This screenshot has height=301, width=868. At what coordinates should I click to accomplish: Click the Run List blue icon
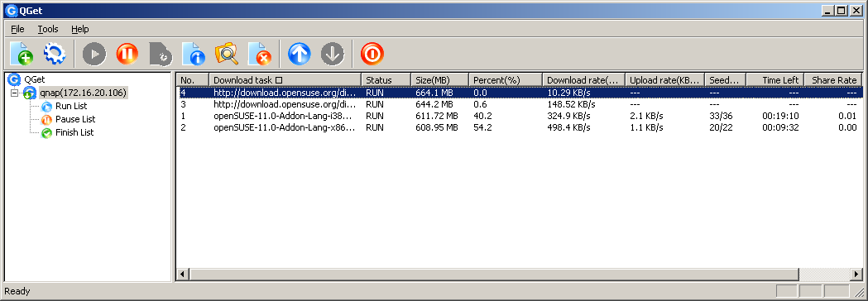coord(47,106)
